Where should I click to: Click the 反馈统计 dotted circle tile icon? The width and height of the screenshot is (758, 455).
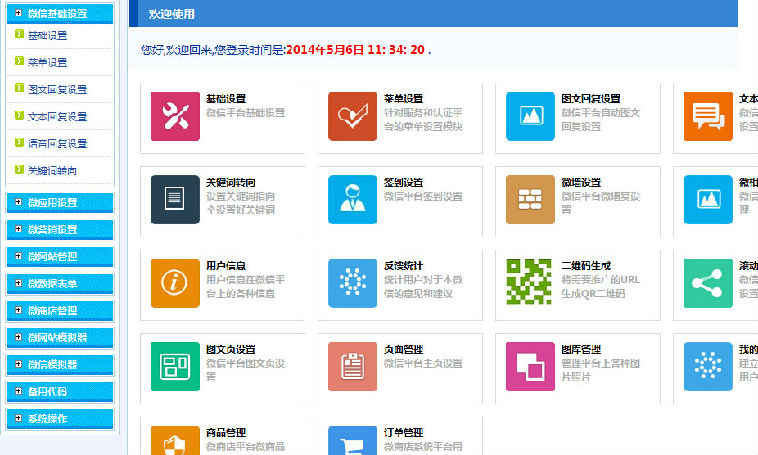pyautogui.click(x=352, y=283)
